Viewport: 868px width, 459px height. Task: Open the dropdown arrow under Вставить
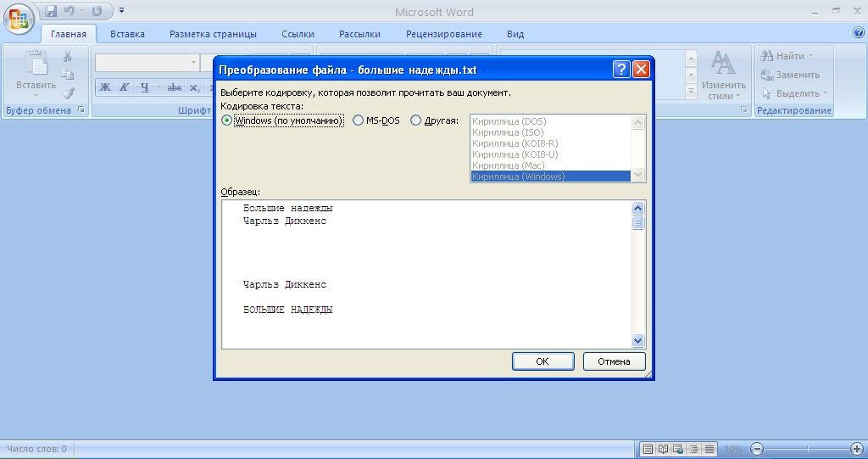pos(36,95)
